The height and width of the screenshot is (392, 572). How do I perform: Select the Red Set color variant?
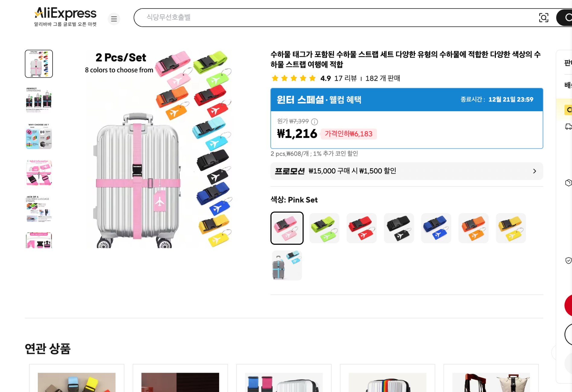click(361, 228)
